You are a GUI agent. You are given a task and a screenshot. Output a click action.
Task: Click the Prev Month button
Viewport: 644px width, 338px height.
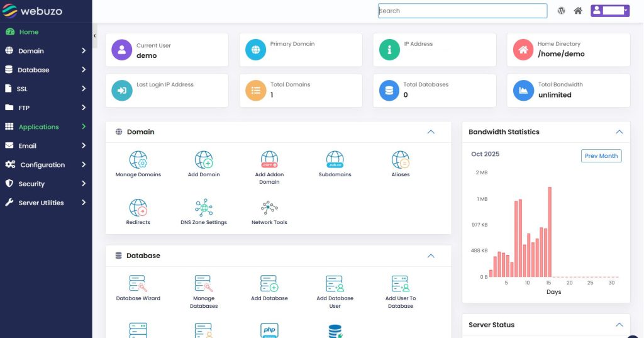(601, 156)
